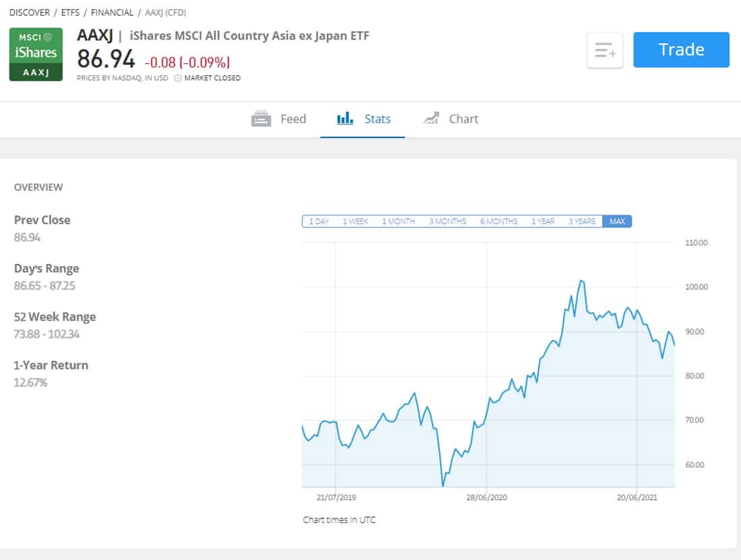Click 1-Year Return value 12.67%
This screenshot has height=560, width=741.
tap(30, 382)
